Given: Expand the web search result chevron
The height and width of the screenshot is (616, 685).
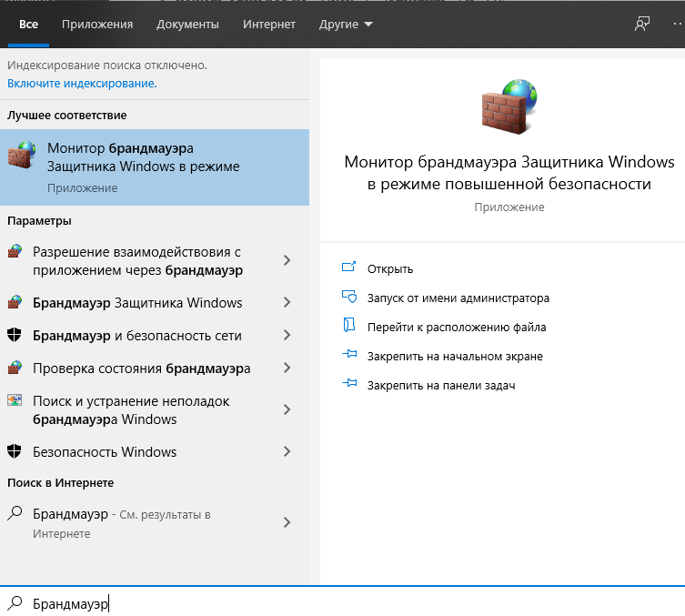Looking at the screenshot, I should point(287,522).
